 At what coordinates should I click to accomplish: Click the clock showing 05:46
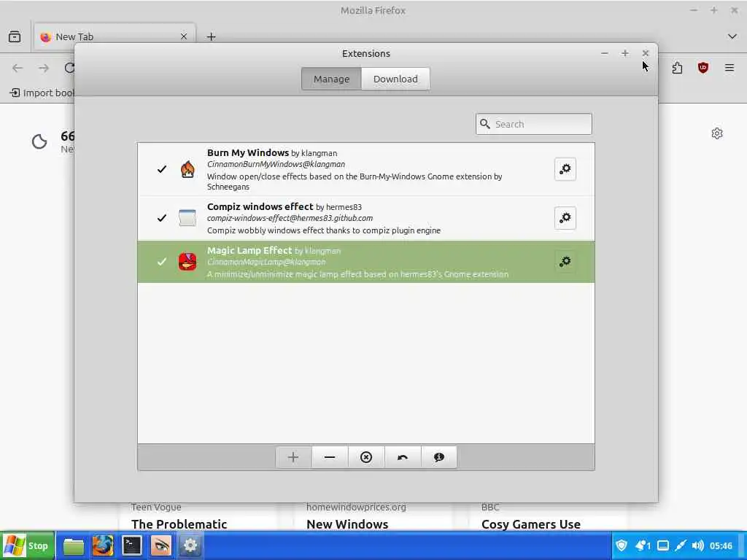point(721,545)
